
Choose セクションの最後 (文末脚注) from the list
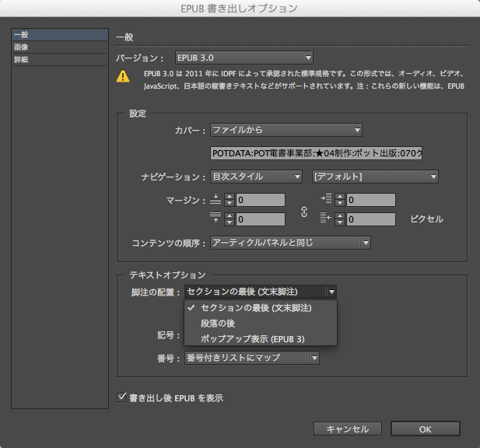[x=261, y=308]
